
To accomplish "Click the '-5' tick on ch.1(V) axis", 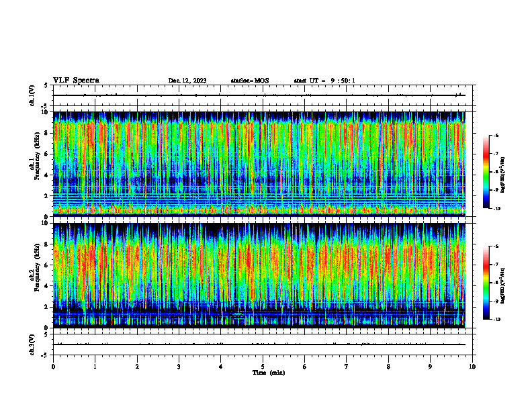I will pos(46,106).
